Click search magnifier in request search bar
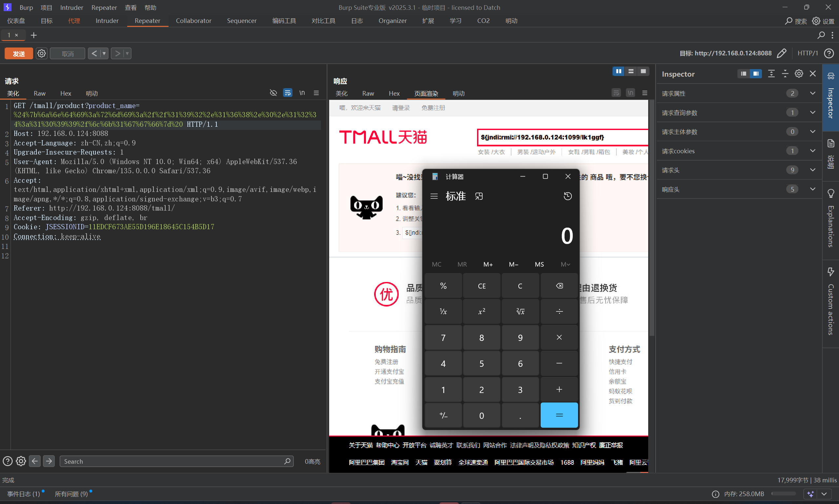 pyautogui.click(x=287, y=461)
